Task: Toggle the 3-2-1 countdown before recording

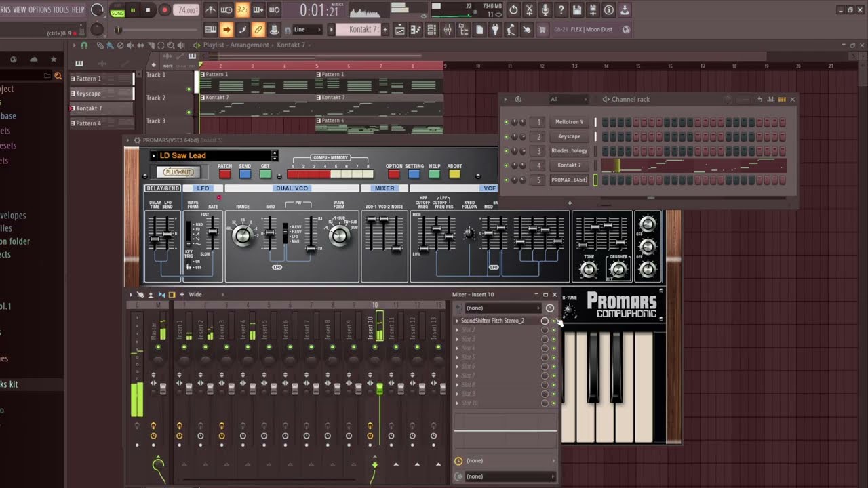Action: click(242, 10)
